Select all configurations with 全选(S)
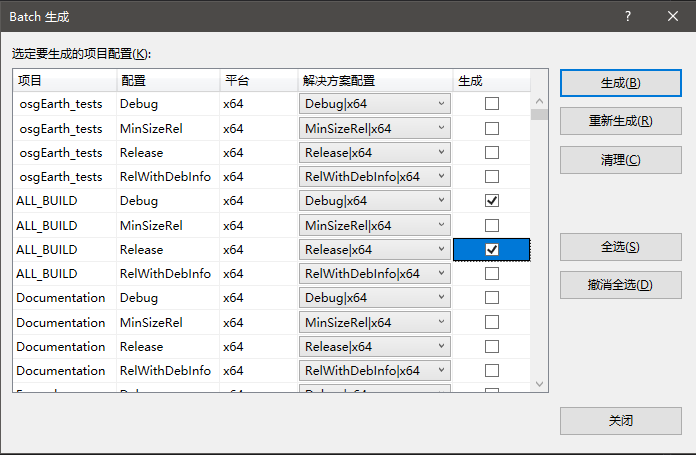 (620, 247)
